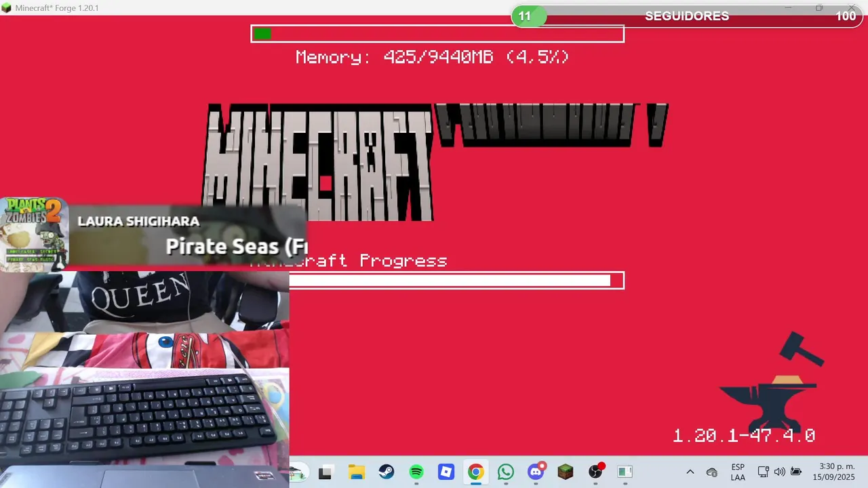Open Roblox from the taskbar
Viewport: 868px width, 488px height.
point(446,472)
